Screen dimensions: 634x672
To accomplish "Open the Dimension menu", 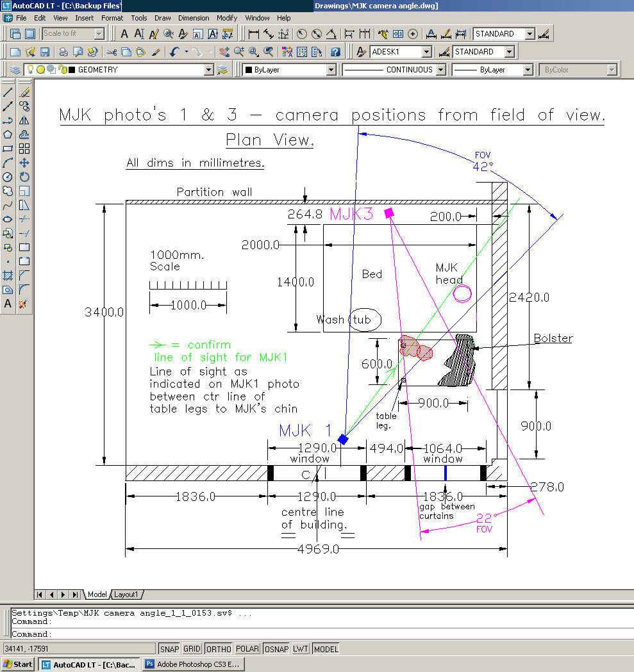I will click(193, 18).
